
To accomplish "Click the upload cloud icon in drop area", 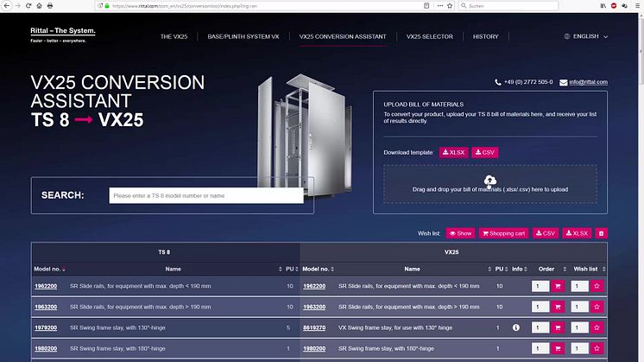I will click(490, 180).
